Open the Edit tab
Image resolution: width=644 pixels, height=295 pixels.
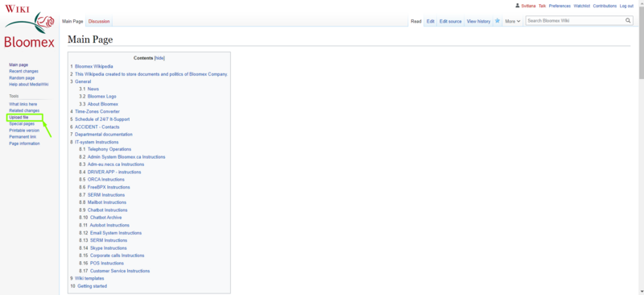point(431,22)
